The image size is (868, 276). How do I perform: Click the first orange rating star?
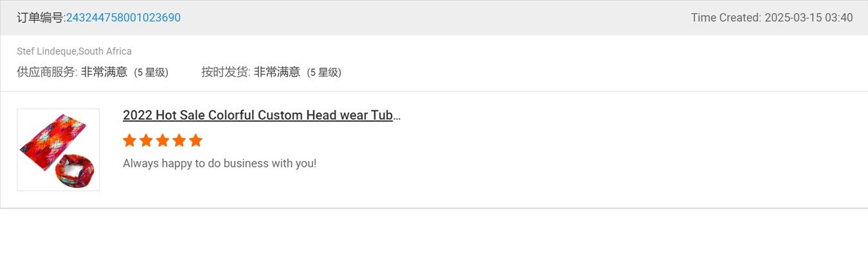point(129,141)
